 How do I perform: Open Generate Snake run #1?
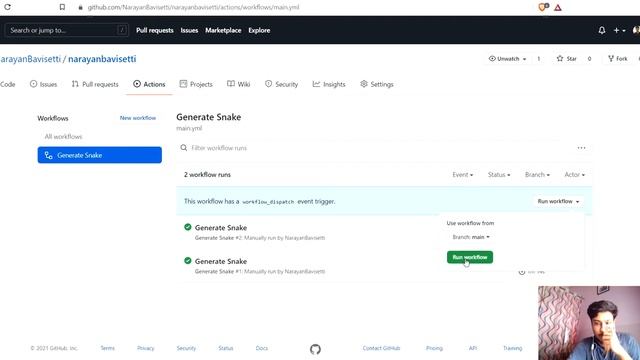point(221,261)
